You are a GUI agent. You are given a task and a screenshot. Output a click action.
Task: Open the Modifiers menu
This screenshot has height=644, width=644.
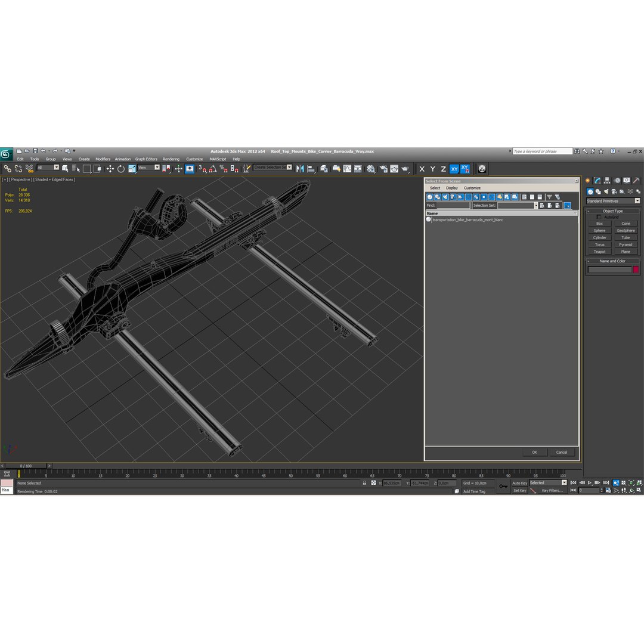[x=103, y=159]
